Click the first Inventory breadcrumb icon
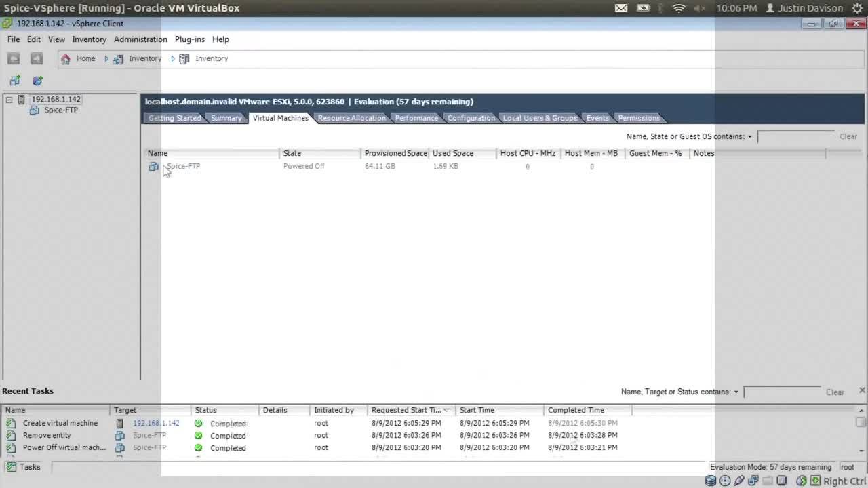868x488 pixels. [118, 59]
